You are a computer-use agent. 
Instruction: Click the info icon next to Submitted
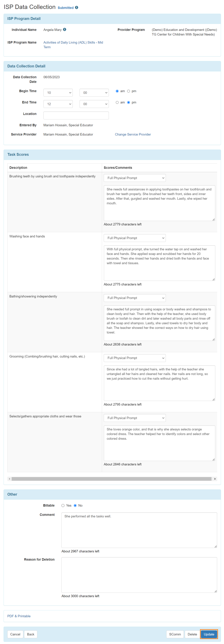coord(76,7)
